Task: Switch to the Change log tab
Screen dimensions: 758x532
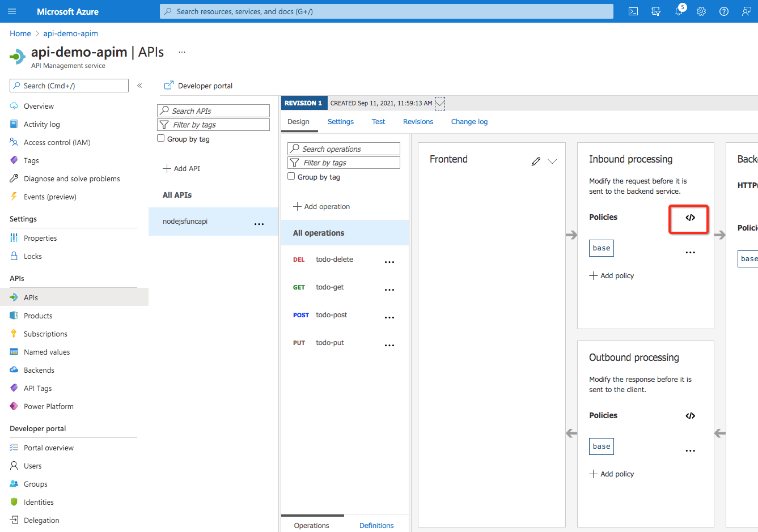Action: point(469,121)
